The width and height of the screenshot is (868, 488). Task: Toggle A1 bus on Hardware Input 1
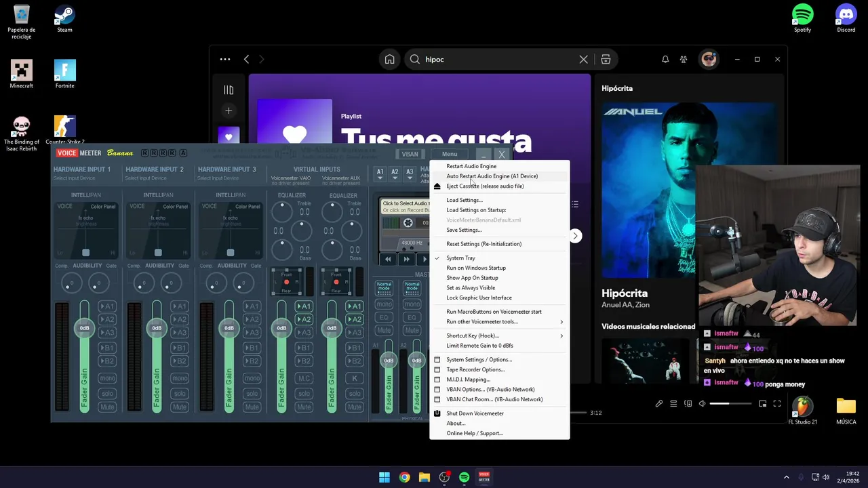tap(107, 306)
